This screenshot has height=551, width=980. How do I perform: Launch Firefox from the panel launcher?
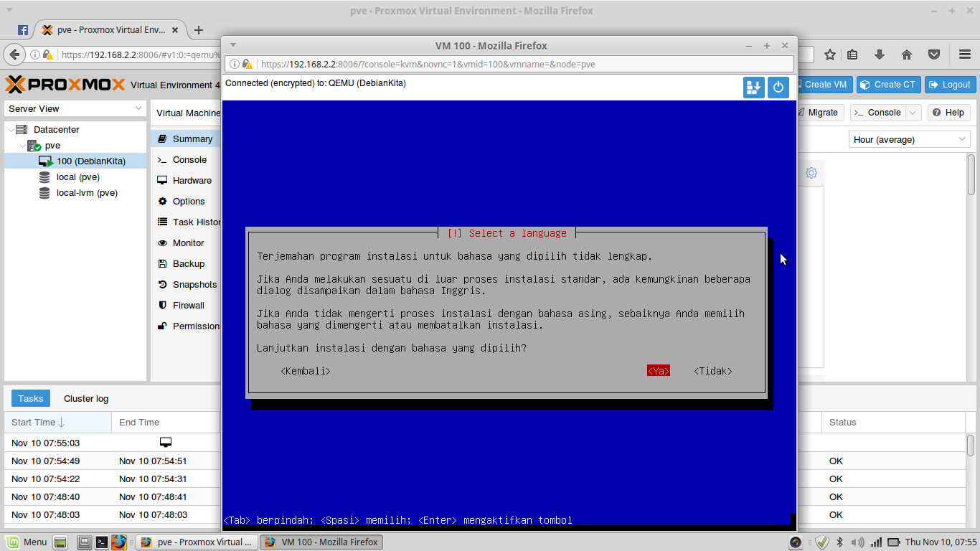tap(119, 542)
